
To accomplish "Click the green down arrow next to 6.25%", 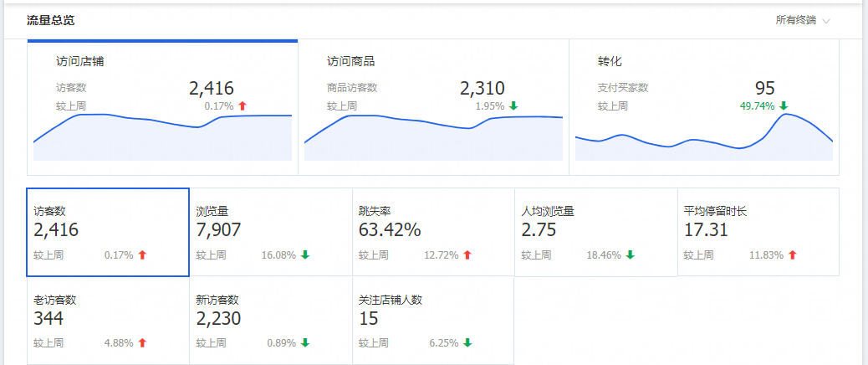I will 467,342.
